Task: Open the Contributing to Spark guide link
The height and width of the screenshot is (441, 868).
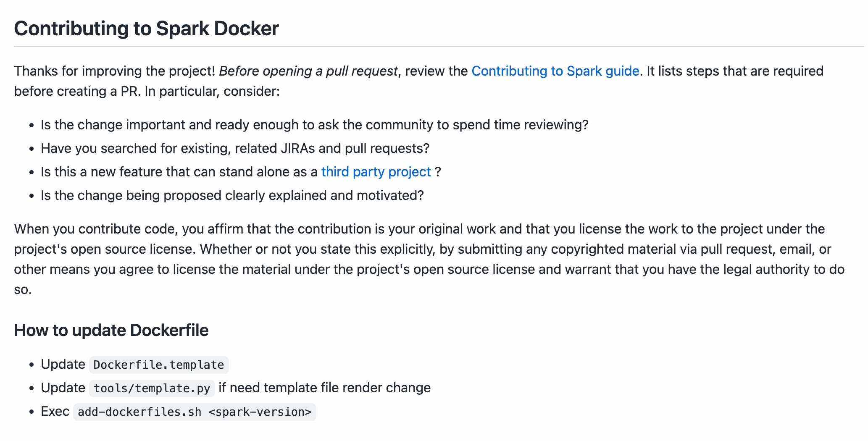Action: [x=555, y=71]
